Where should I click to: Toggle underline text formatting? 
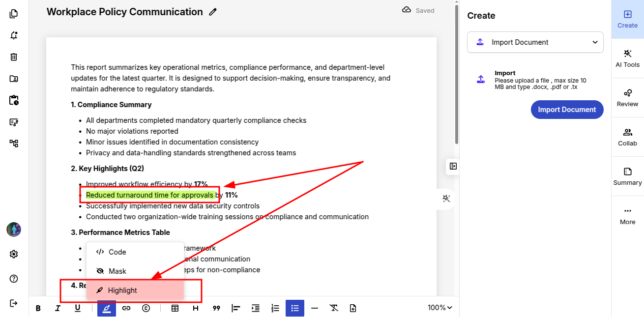click(78, 308)
